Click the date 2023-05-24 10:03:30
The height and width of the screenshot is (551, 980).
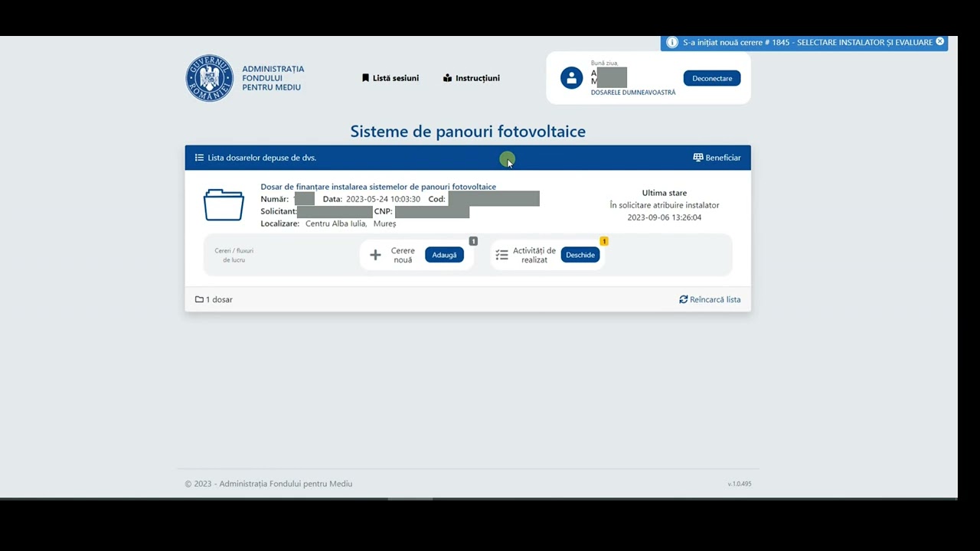click(x=383, y=199)
